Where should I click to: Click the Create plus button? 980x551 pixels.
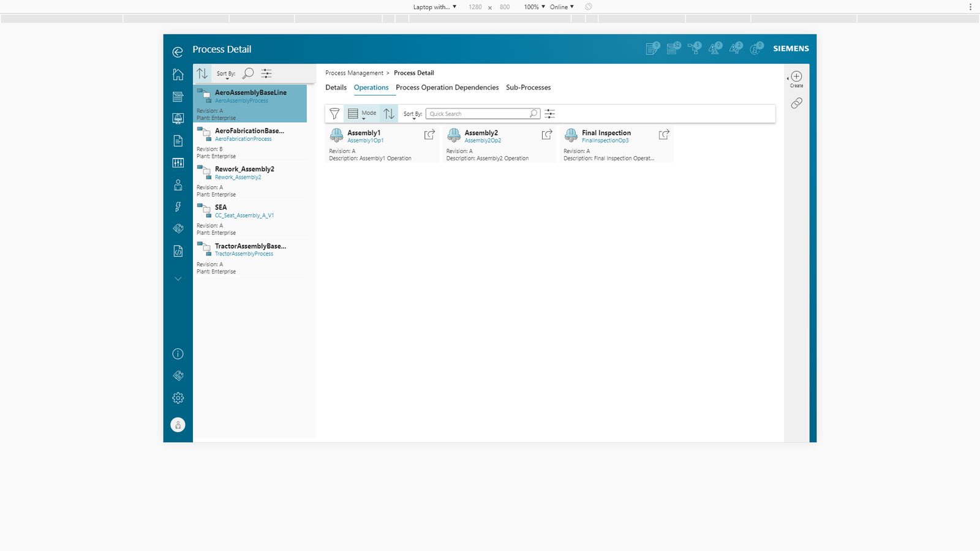pyautogui.click(x=796, y=79)
